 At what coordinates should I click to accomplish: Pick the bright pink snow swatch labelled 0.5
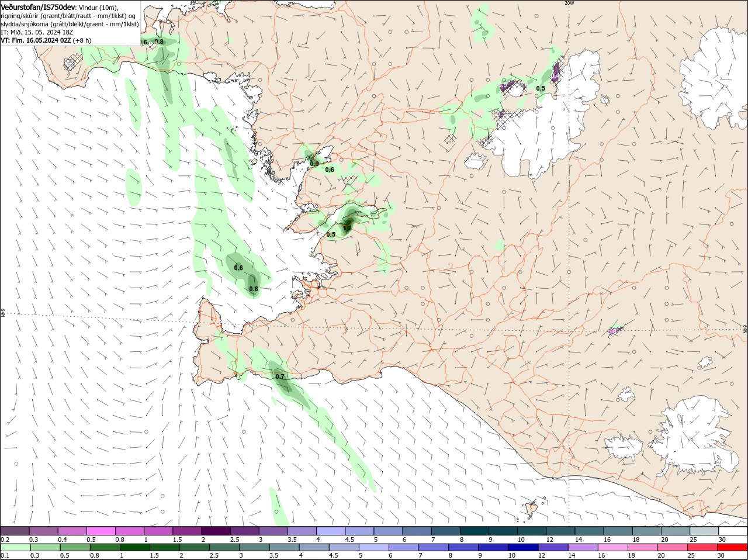[x=101, y=531]
